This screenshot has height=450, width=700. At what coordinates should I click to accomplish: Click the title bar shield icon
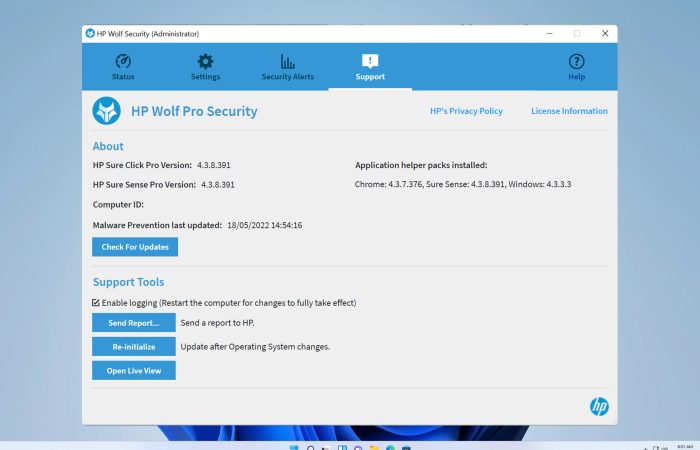click(90, 33)
